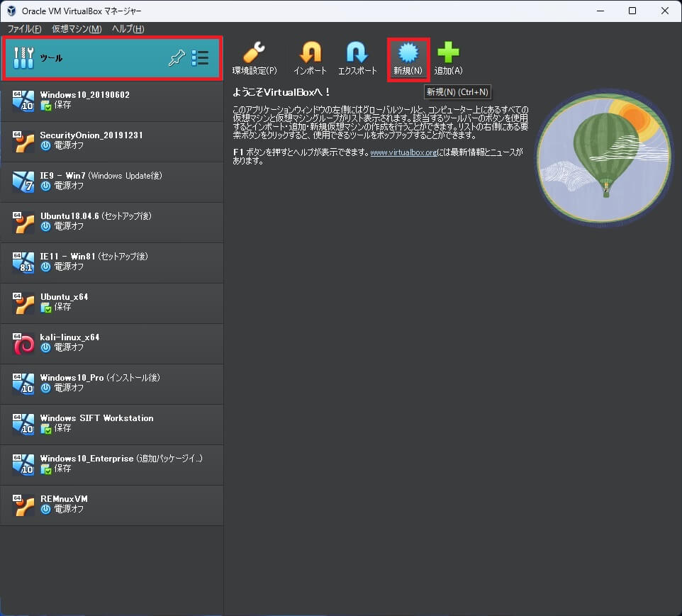
Task: Select Ubuntu18.04.6 (セットアップ後) name
Action: (96, 215)
